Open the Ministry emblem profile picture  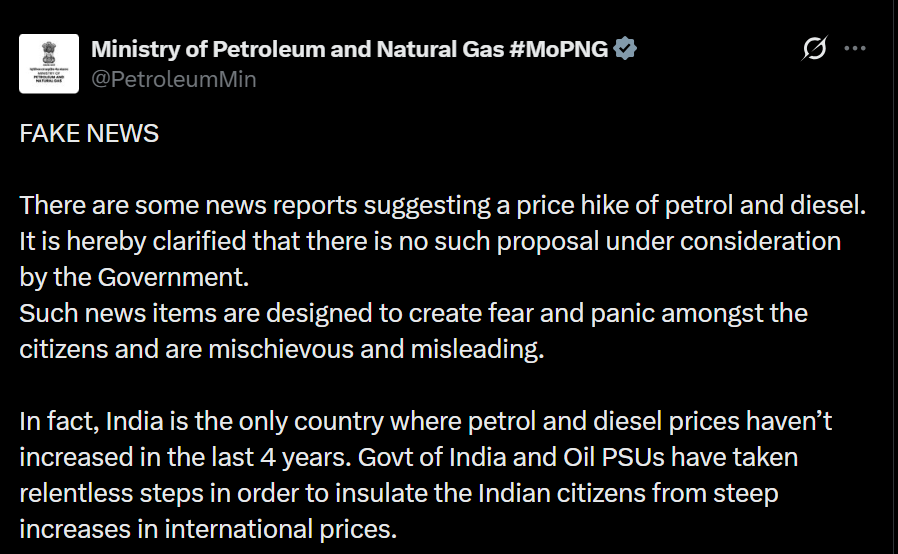(48, 63)
